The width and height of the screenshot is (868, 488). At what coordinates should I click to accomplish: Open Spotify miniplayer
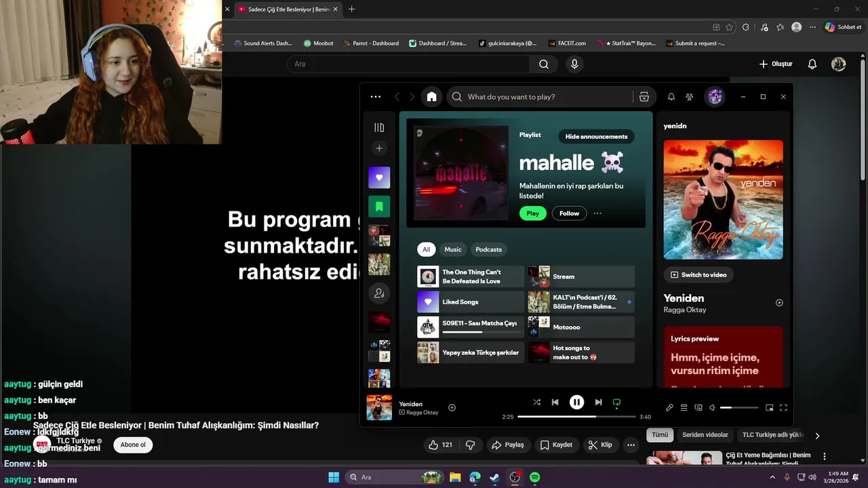pos(769,408)
